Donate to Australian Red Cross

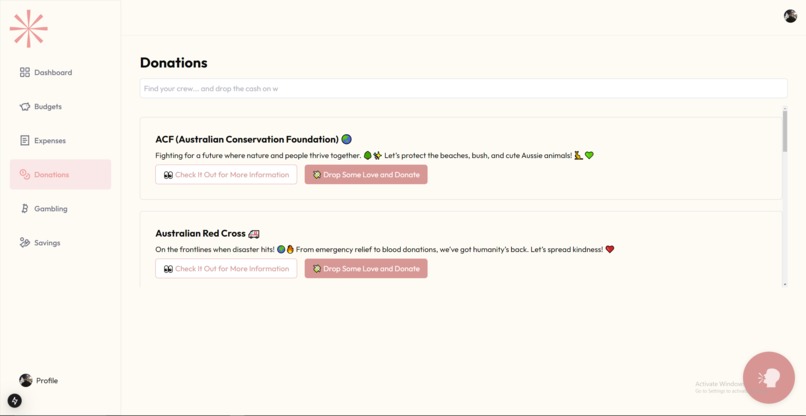point(366,268)
